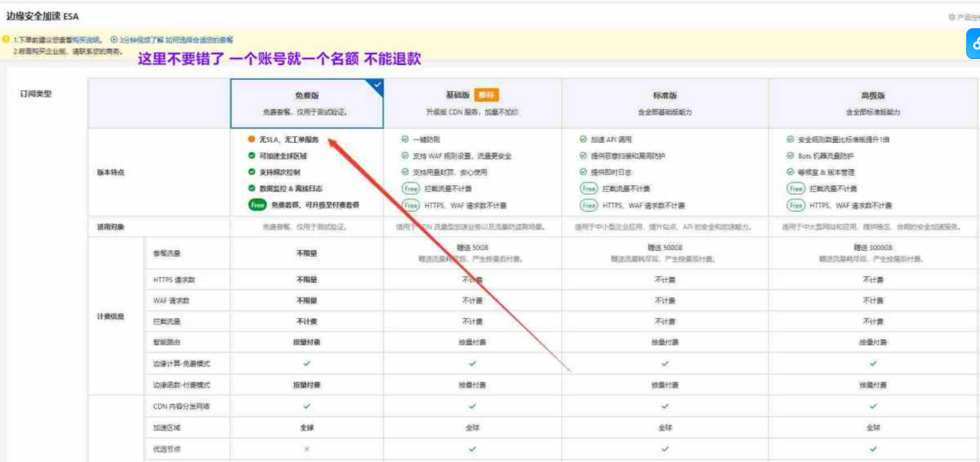
Task: Click the yellow notice icon beside 下单前建议
Action: point(6,40)
